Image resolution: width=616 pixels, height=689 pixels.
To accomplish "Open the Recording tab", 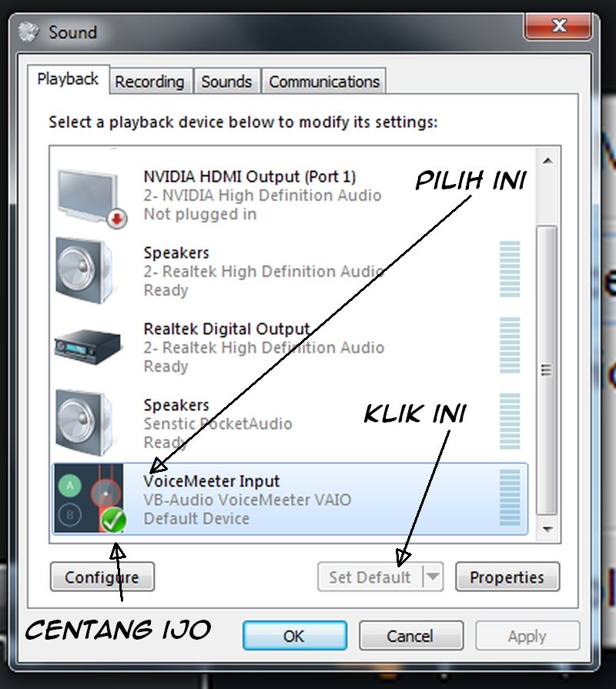I will [x=149, y=82].
